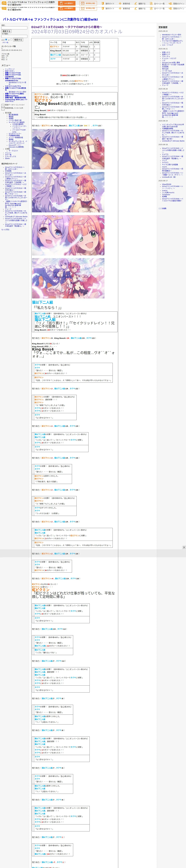Click 検索する button under the 検索 field
Screen dimensions: 186x868
pos(6,31)
